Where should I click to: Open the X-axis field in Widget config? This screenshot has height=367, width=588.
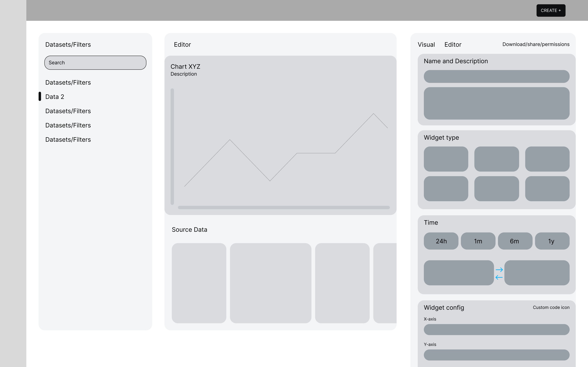[x=496, y=329]
